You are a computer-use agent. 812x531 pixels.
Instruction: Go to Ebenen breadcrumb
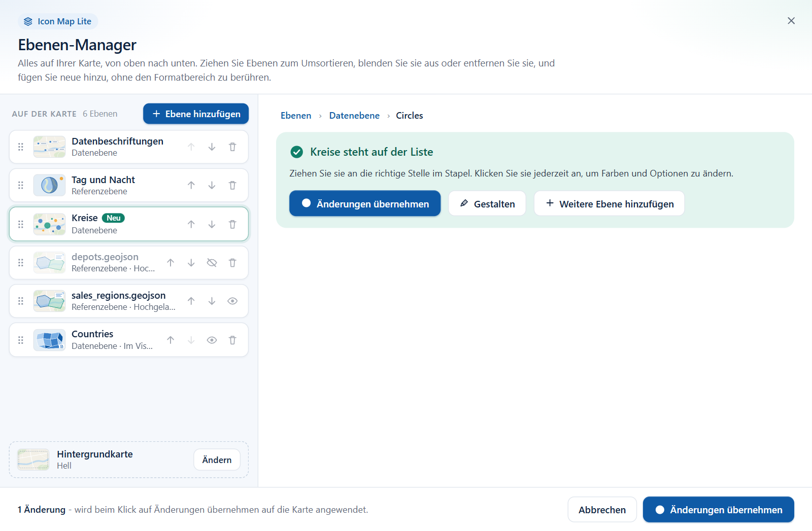point(296,116)
